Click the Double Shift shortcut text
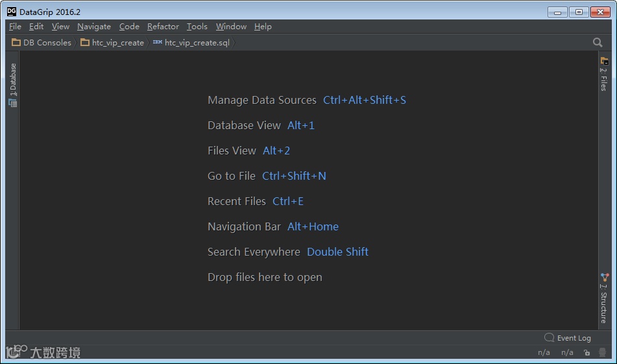 click(337, 252)
